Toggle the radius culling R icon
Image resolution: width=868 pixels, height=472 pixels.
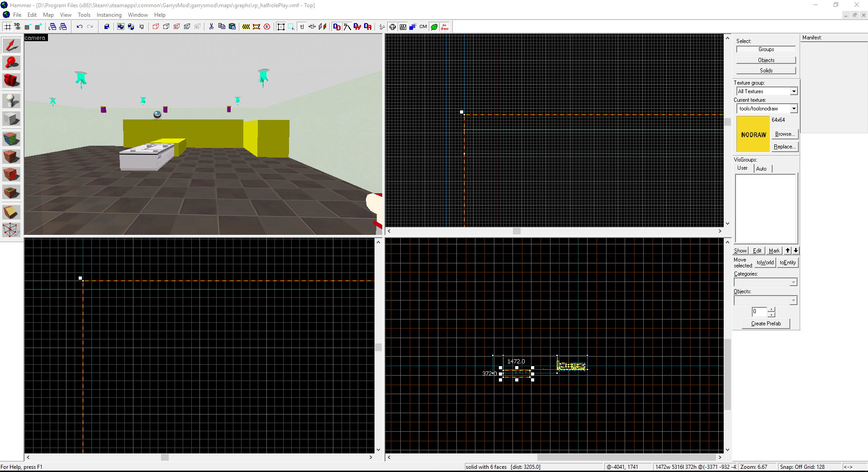point(267,27)
